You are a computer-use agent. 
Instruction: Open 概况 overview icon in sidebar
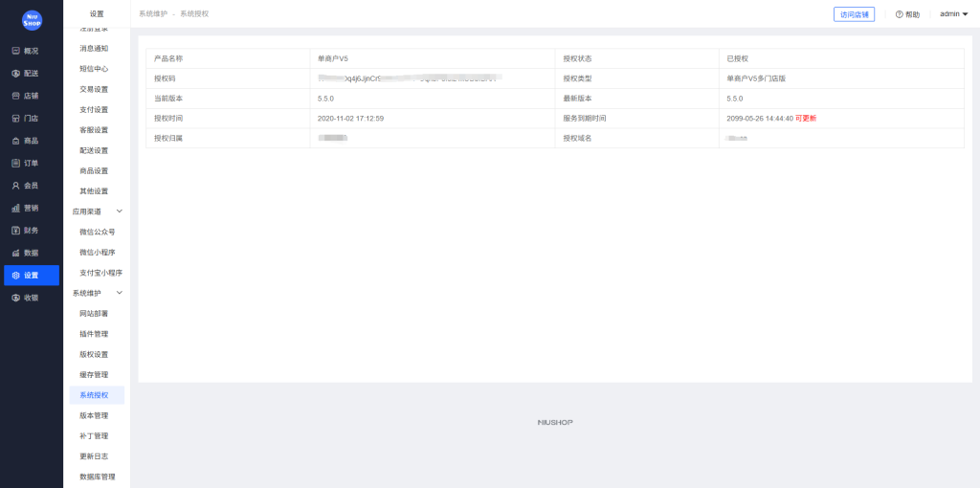(x=16, y=51)
